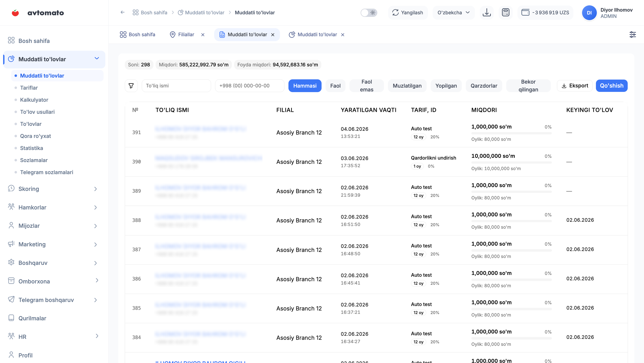Close the Filiallar tab
This screenshot has height=363, width=644.
[203, 35]
